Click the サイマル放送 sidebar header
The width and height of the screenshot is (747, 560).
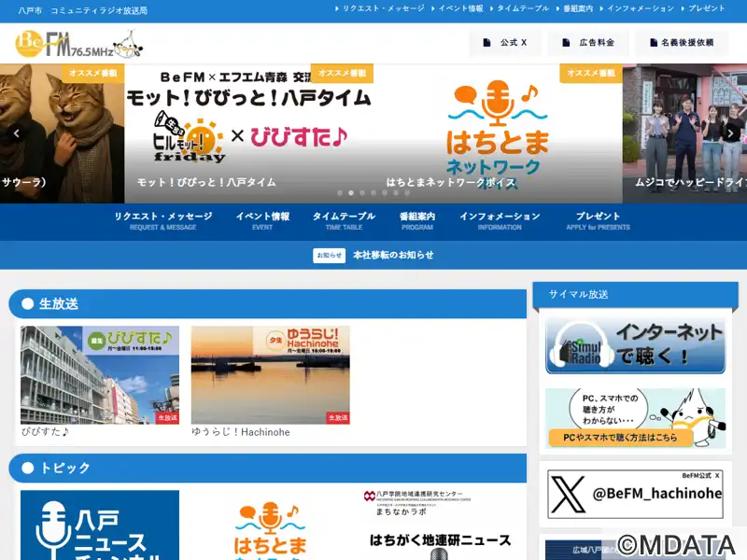point(636,294)
